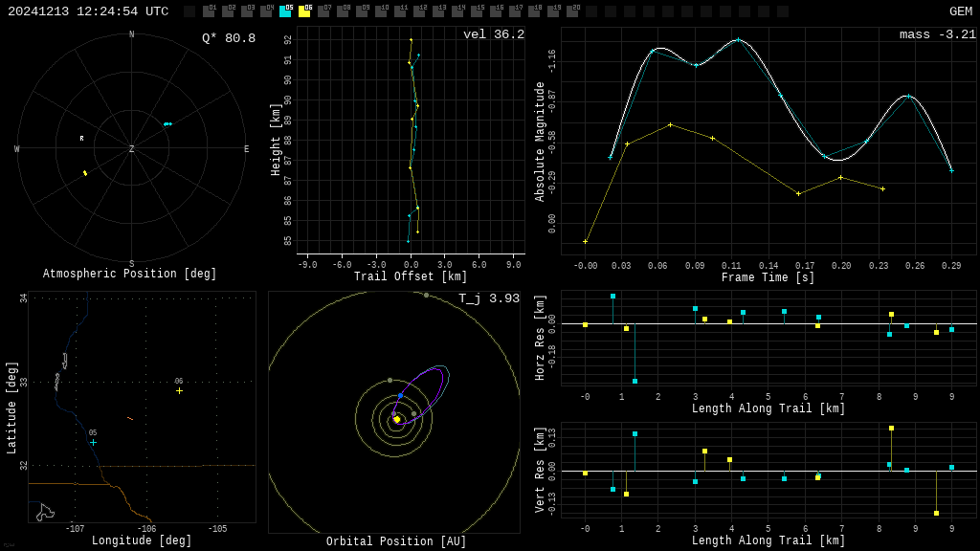Select the orange meteor ground track on map
Screen dimensions: 980x551
130,418
